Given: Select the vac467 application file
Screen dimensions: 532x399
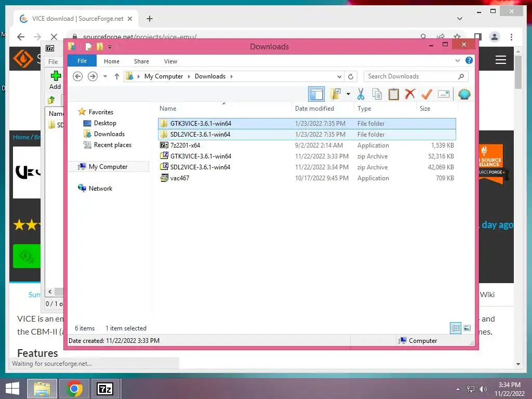Looking at the screenshot, I should [x=307, y=178].
